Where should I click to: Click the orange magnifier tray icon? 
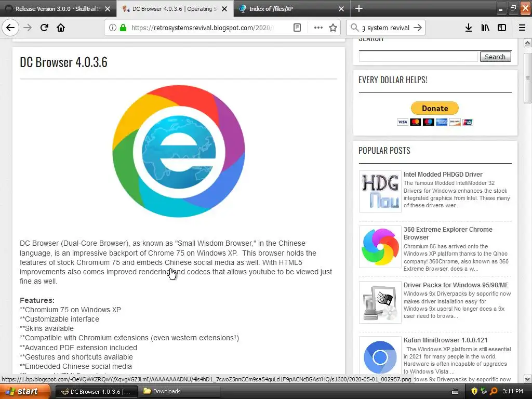click(494, 391)
